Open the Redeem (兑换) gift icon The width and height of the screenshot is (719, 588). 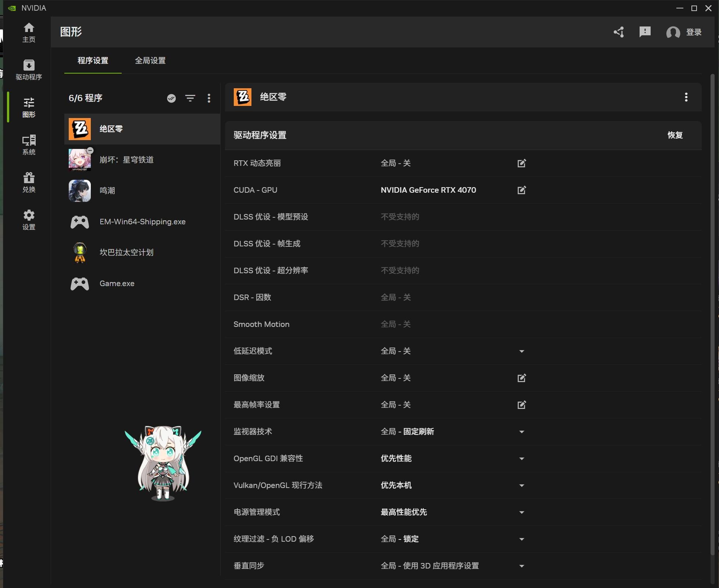pyautogui.click(x=29, y=182)
